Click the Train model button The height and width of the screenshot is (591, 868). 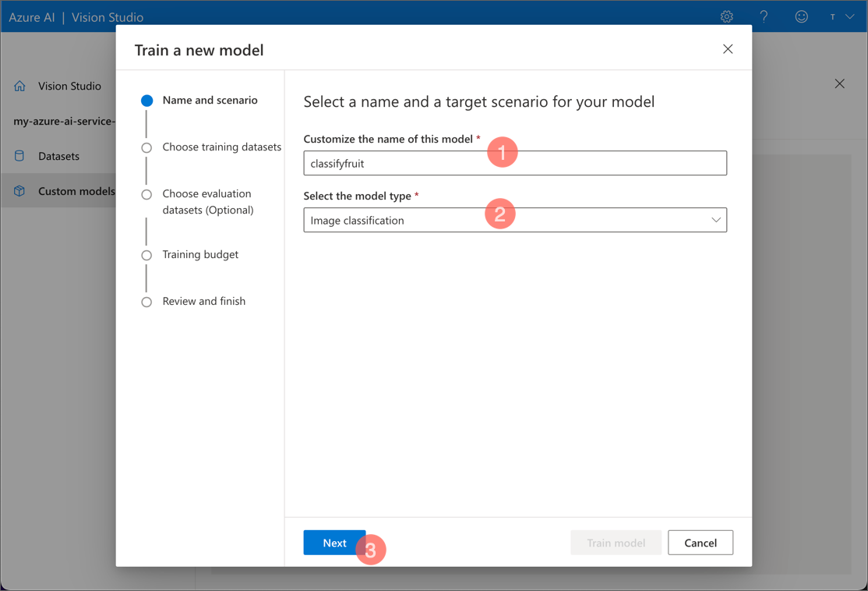tap(616, 543)
